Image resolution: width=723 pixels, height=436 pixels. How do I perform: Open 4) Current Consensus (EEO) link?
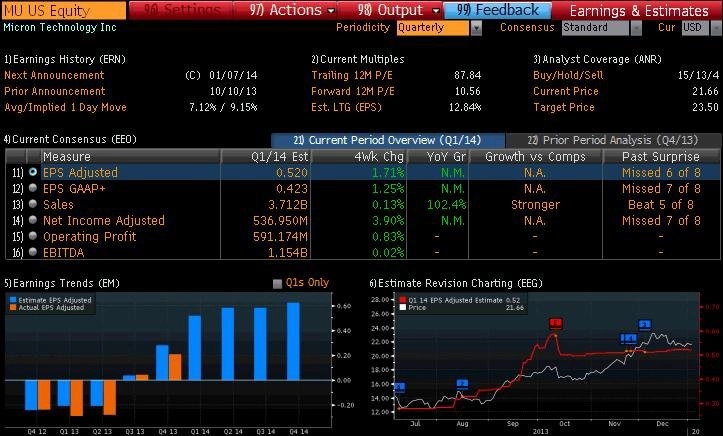click(x=70, y=139)
